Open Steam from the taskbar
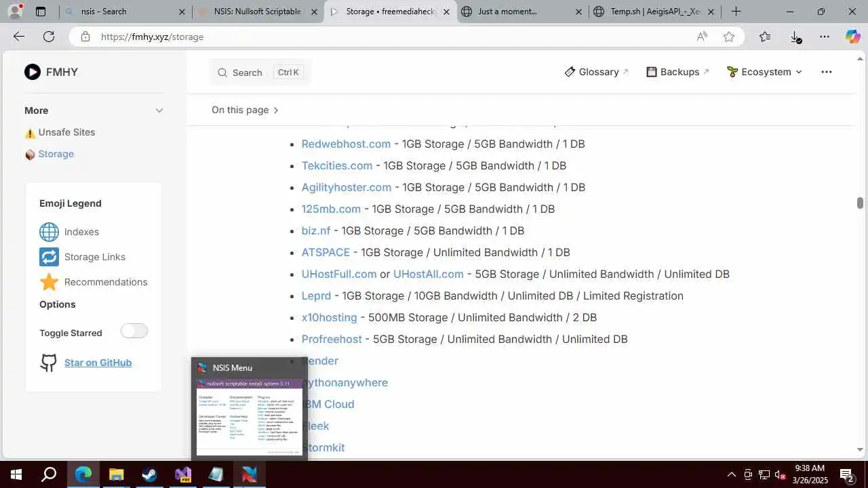 (x=150, y=474)
